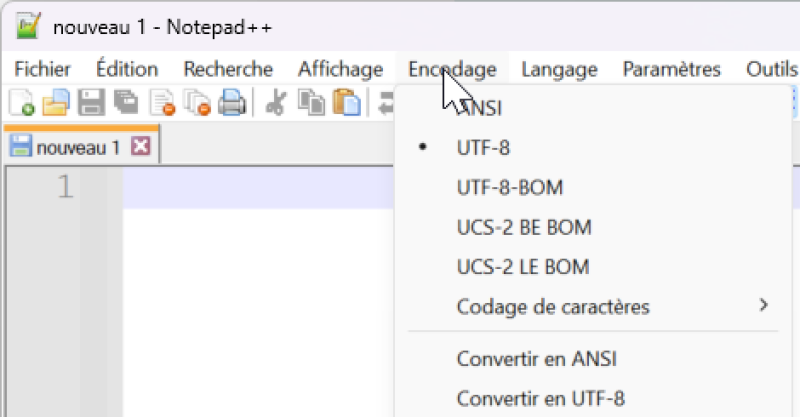
Task: Choose Convertir en UTF-8
Action: click(x=594, y=399)
